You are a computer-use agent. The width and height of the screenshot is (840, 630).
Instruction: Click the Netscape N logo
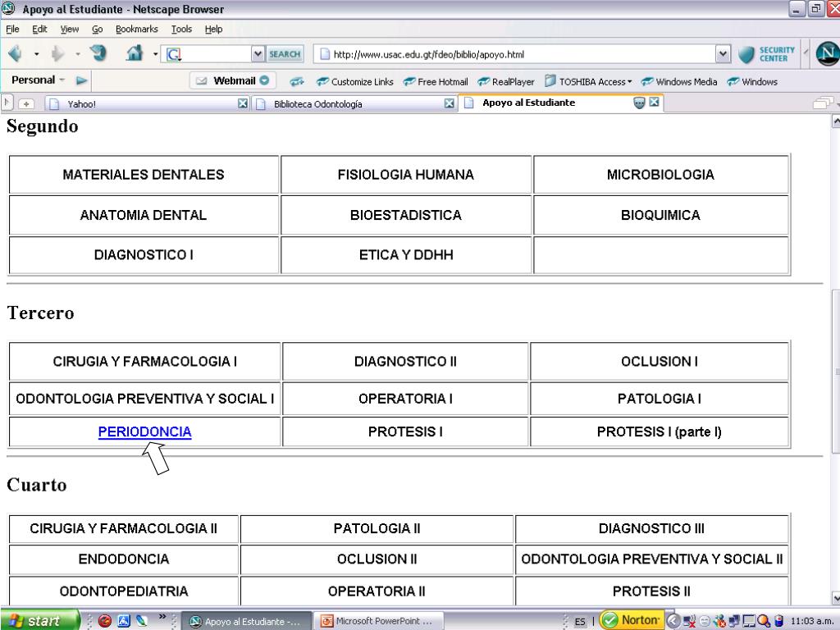coord(827,53)
